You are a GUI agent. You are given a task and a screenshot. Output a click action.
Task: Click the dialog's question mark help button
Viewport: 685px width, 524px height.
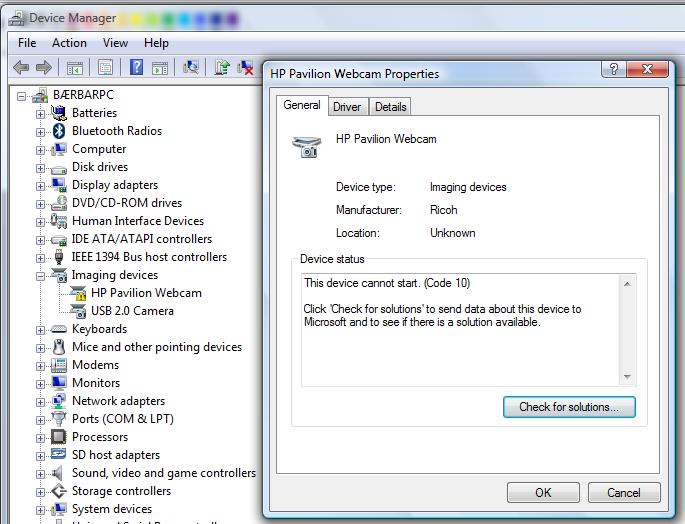click(614, 69)
